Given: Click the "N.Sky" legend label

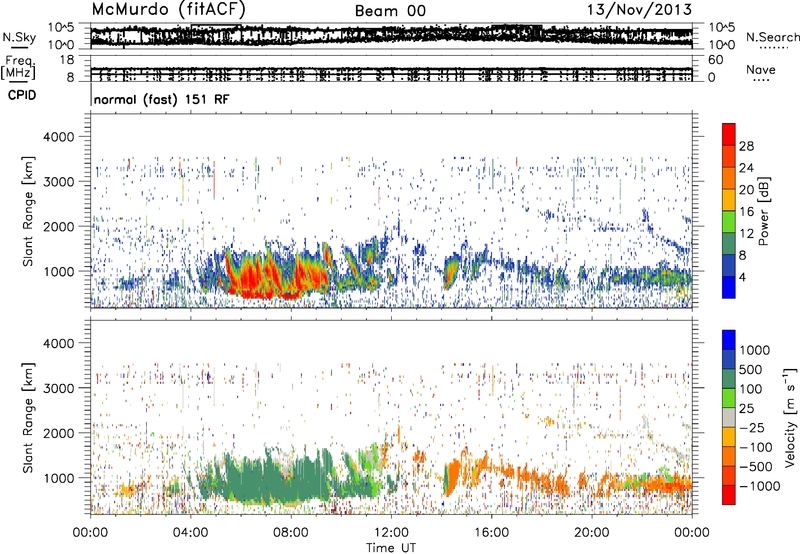Looking at the screenshot, I should pyautogui.click(x=19, y=37).
